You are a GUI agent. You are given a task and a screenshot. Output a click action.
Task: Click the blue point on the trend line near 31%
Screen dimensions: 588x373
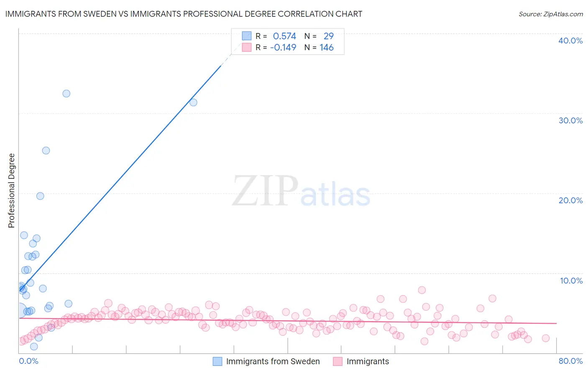pos(193,102)
